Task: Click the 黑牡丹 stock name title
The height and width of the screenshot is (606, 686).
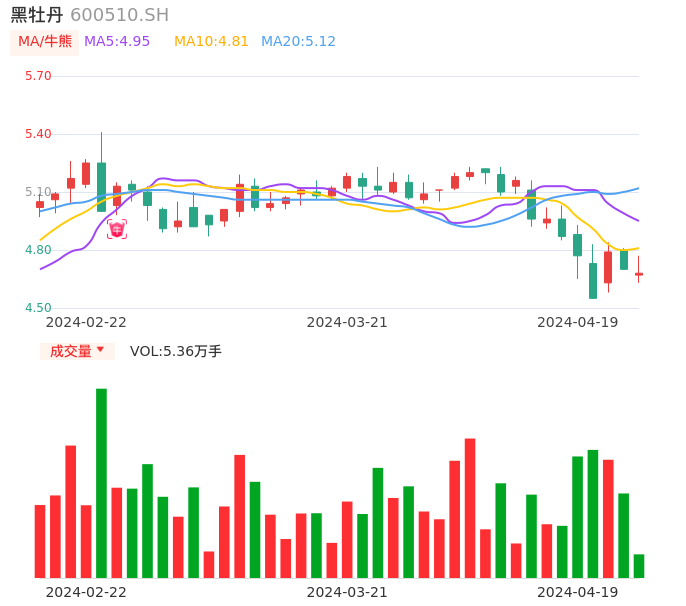Action: coord(37,15)
